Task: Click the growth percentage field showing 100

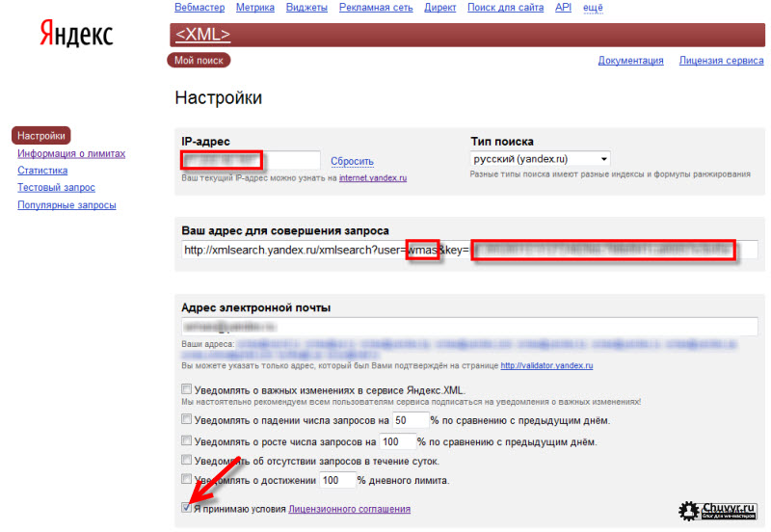Action: pyautogui.click(x=398, y=441)
